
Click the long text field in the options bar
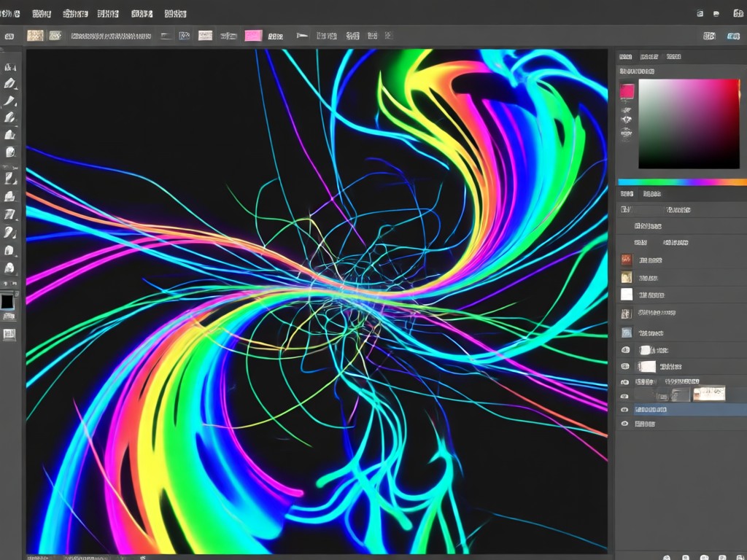(x=111, y=36)
